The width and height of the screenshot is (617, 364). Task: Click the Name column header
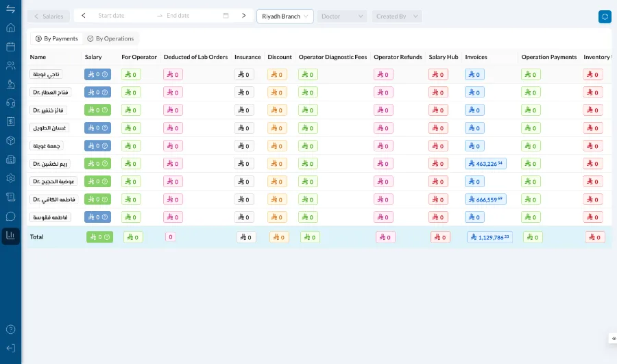38,57
